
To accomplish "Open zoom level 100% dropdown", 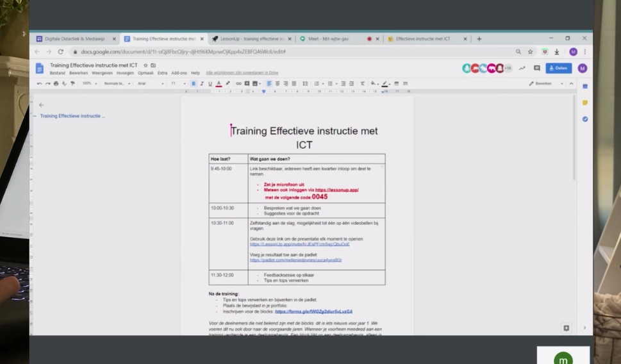I will click(90, 83).
